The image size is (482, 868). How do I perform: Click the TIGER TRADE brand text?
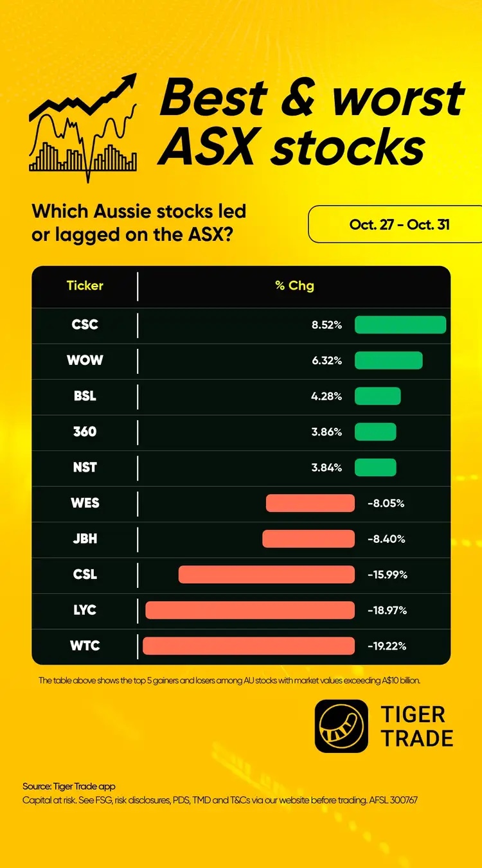click(417, 726)
